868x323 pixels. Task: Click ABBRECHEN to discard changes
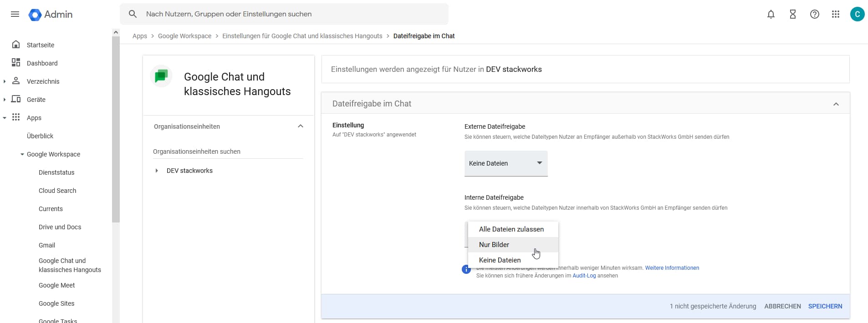(x=782, y=306)
